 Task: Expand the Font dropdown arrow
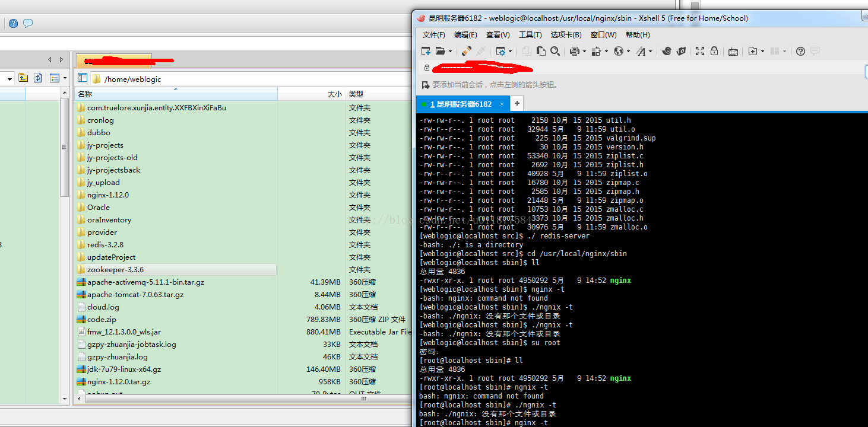pos(650,52)
